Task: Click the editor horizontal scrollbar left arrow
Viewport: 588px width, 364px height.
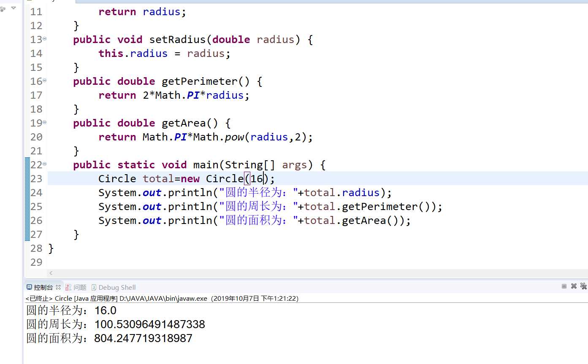Action: tap(51, 273)
